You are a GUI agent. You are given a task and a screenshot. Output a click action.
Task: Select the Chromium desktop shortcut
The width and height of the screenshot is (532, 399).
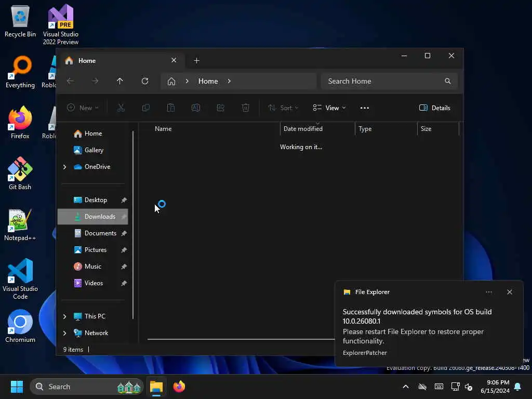20,326
